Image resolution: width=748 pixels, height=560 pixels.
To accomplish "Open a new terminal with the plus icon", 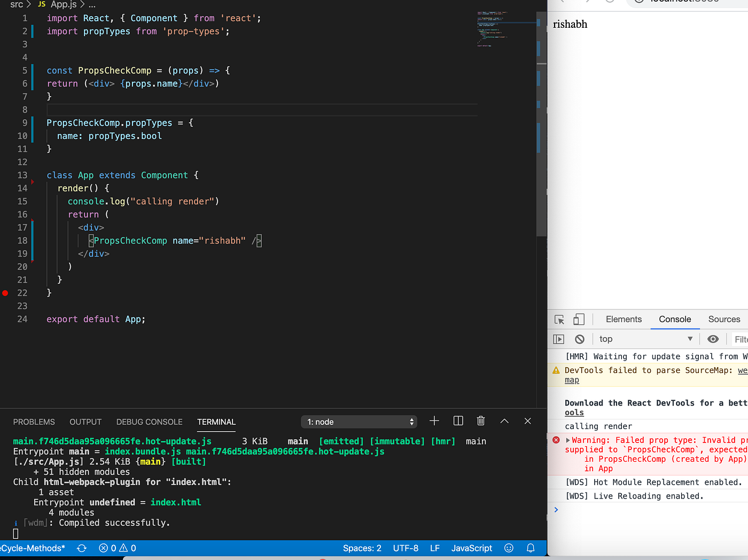I will click(434, 421).
